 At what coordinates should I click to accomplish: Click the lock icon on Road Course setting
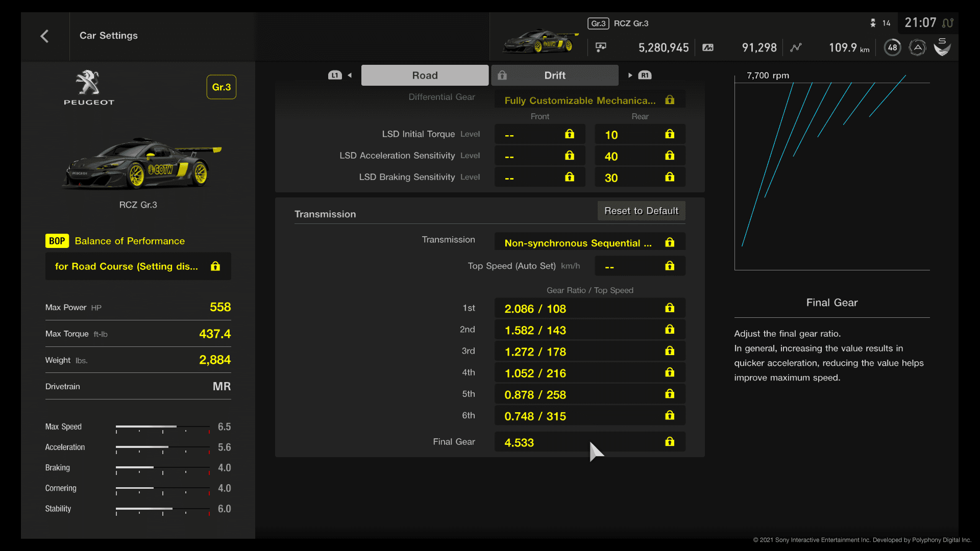(x=215, y=266)
